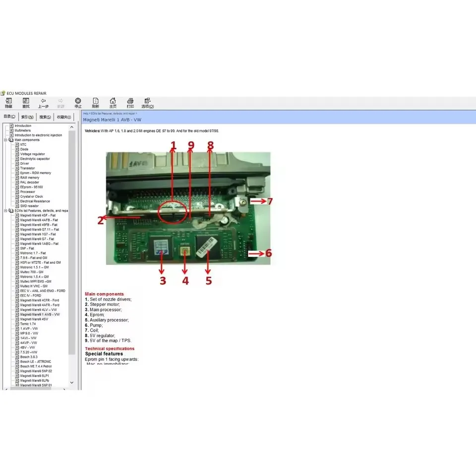Click the Locate (查找) toolbar icon

click(x=26, y=103)
